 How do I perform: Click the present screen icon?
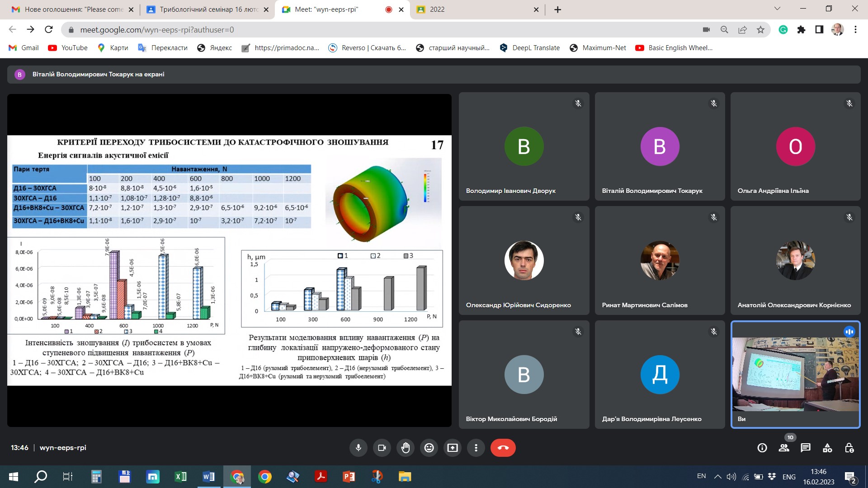tap(453, 448)
